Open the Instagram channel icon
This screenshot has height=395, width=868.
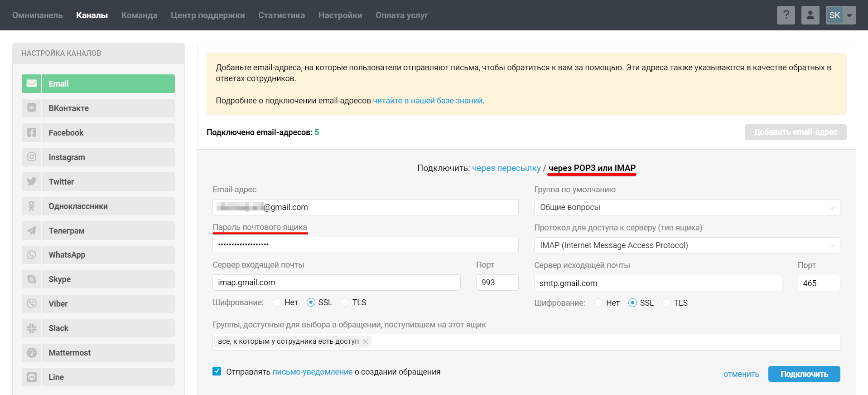click(x=32, y=157)
